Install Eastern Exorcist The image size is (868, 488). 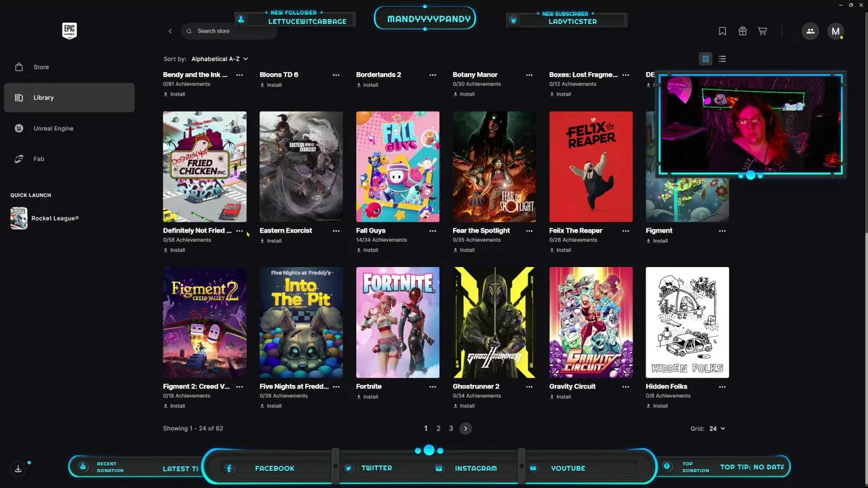click(x=271, y=241)
